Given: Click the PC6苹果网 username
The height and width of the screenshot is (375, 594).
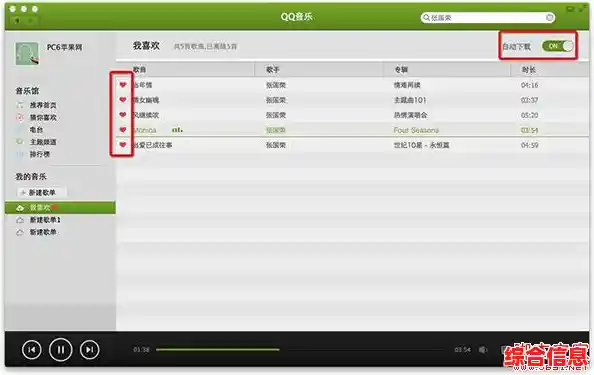Looking at the screenshot, I should click(64, 47).
